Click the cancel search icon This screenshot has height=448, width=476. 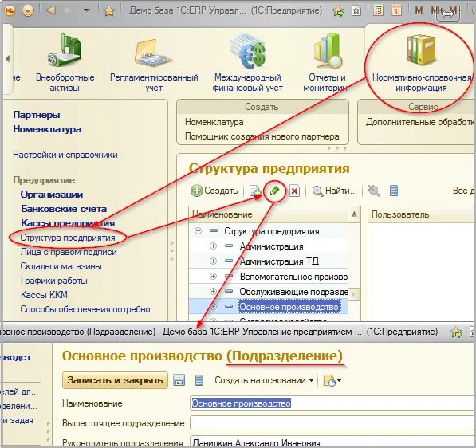coord(374,191)
